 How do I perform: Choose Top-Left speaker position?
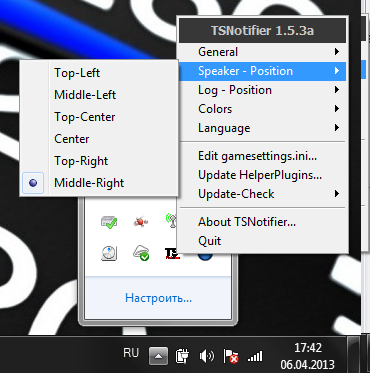pos(99,73)
